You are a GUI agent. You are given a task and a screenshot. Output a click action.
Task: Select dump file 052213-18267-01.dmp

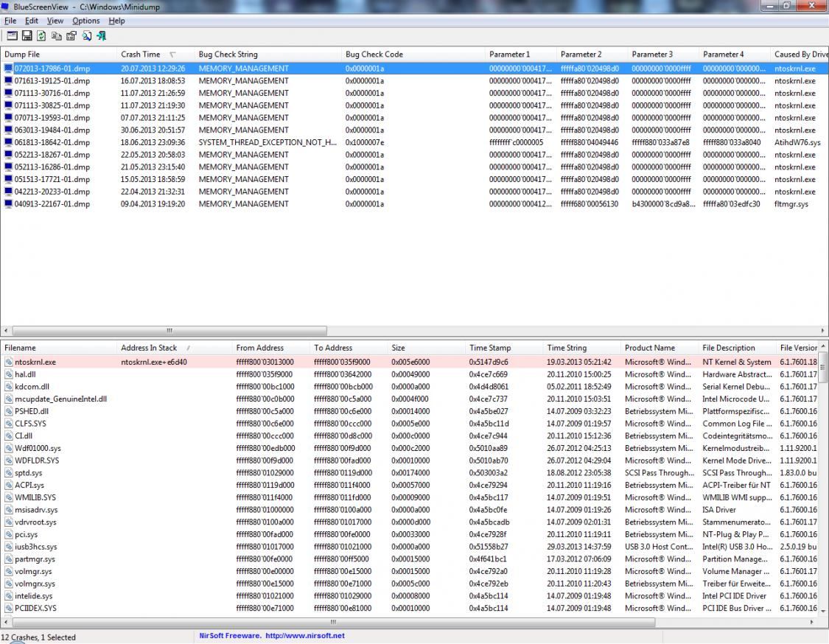(52, 155)
